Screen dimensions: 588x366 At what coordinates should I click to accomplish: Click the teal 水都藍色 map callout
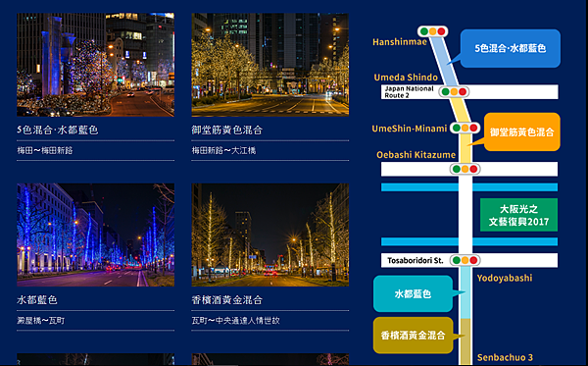pyautogui.click(x=413, y=293)
